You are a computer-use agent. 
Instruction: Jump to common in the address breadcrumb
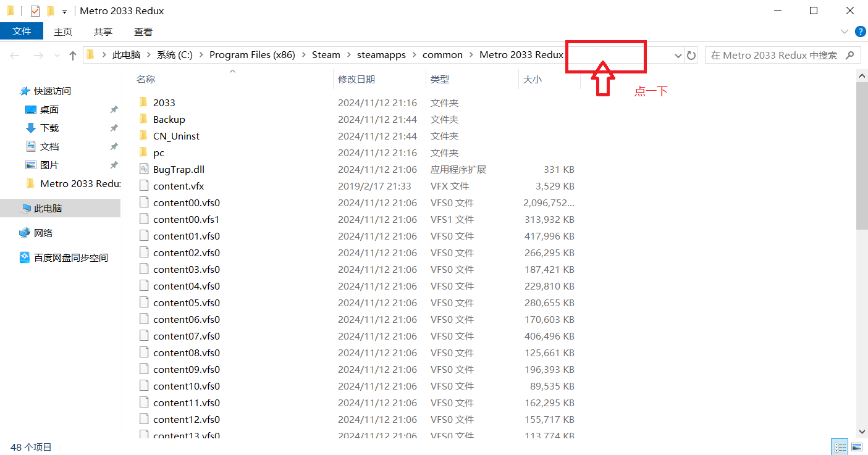tap(442, 55)
